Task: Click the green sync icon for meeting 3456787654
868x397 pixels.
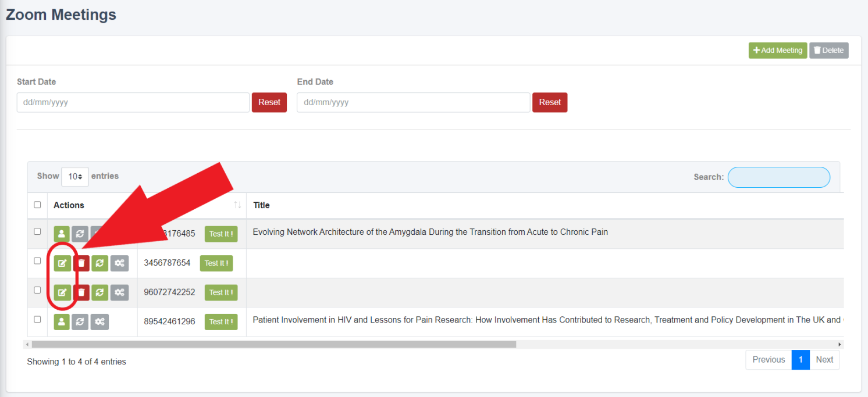Action: pos(100,263)
